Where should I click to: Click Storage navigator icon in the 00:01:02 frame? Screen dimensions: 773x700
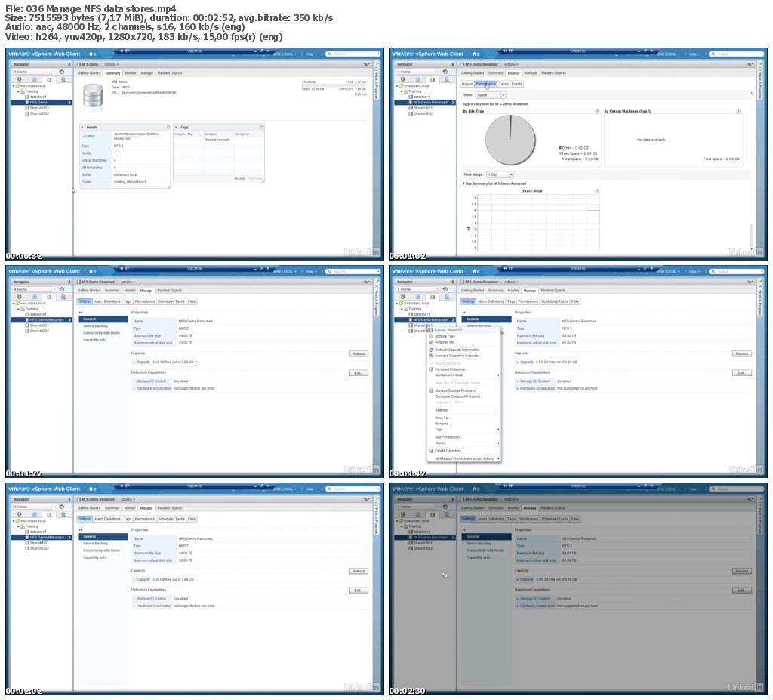[433, 79]
